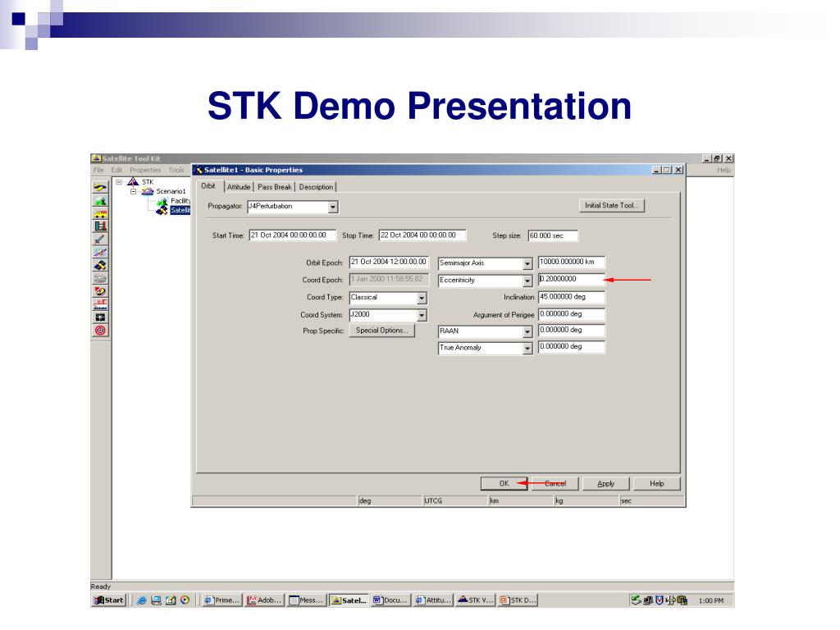Click the 1:00 PM system clock
The image size is (840, 630).
point(711,601)
